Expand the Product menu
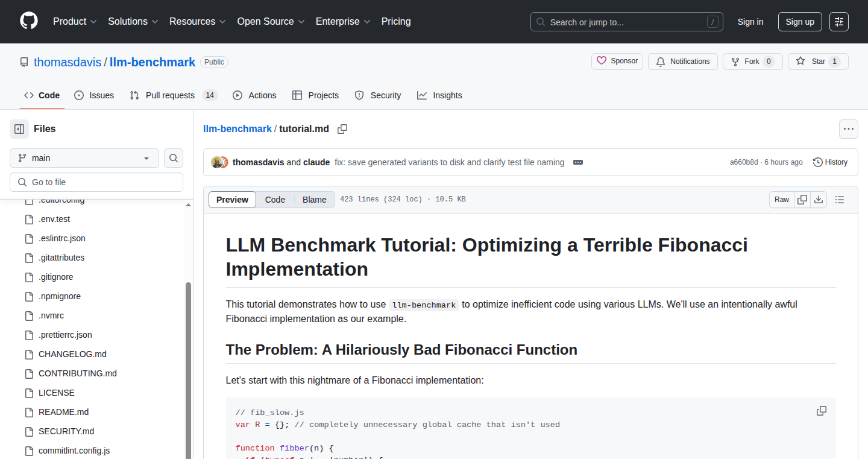The height and width of the screenshot is (459, 868). (x=75, y=21)
